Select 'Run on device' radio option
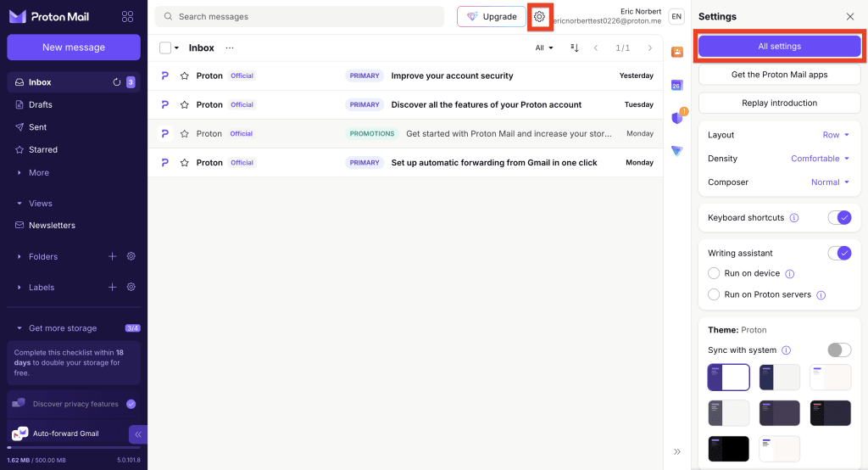868x470 pixels. (x=714, y=273)
